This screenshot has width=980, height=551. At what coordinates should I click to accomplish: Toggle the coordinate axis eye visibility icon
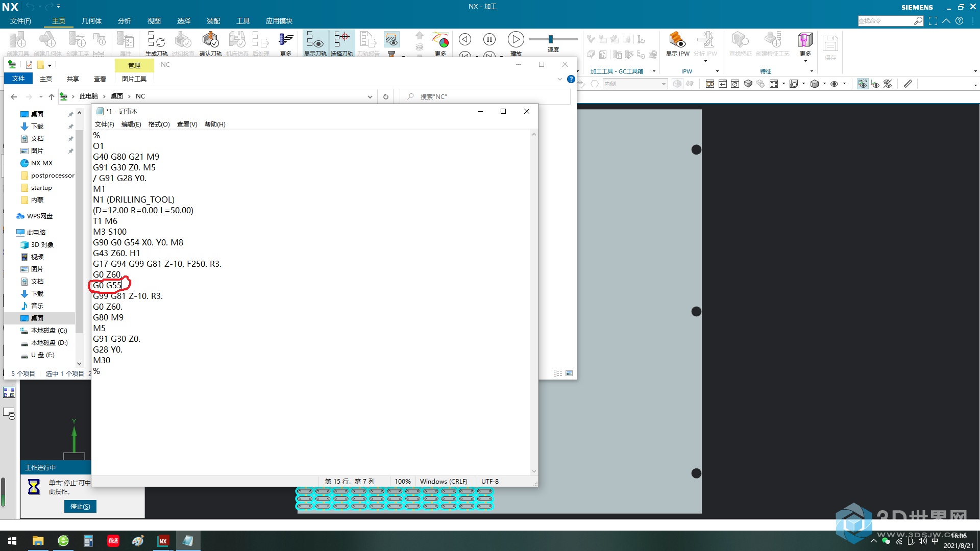(x=875, y=84)
